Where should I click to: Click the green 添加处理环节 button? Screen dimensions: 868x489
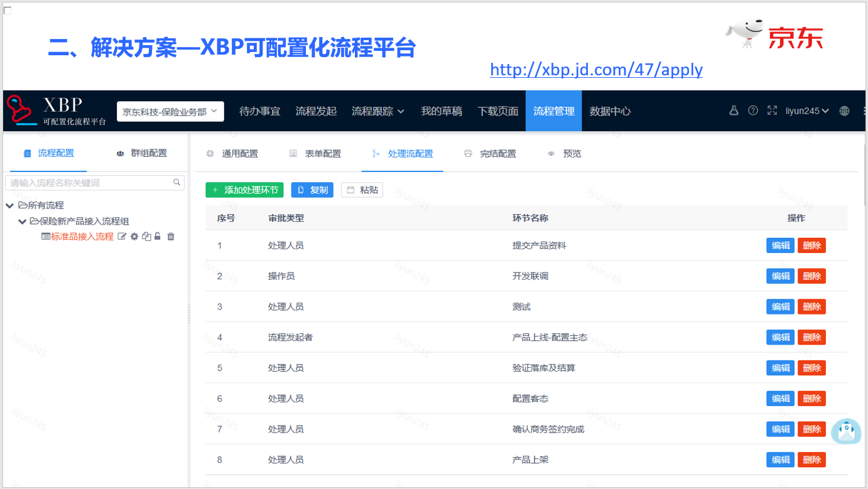[244, 190]
